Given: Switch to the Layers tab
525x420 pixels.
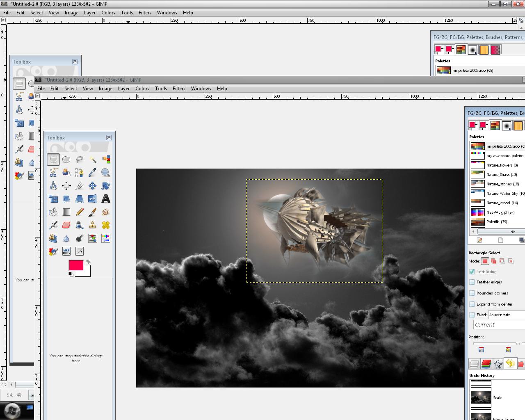Looking at the screenshot, I should click(474, 364).
